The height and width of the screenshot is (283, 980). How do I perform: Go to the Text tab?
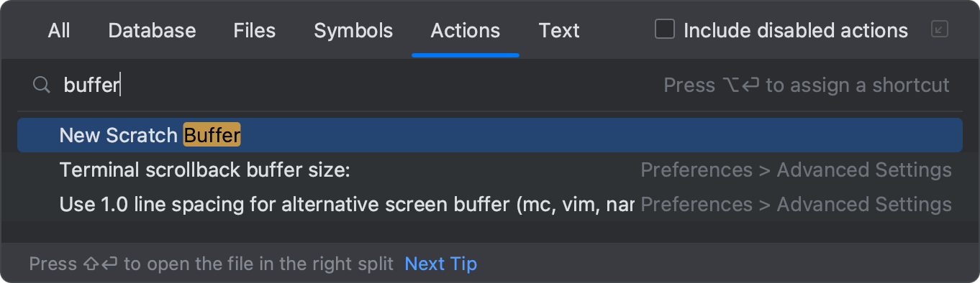pos(559,30)
